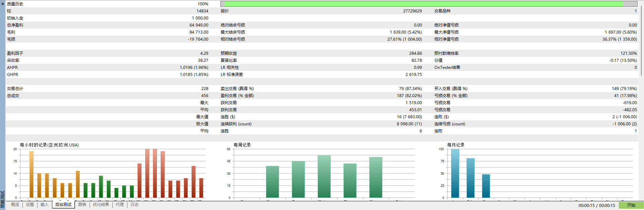Open the 代理 tab
The height and width of the screenshot is (210, 644).
[x=120, y=205]
